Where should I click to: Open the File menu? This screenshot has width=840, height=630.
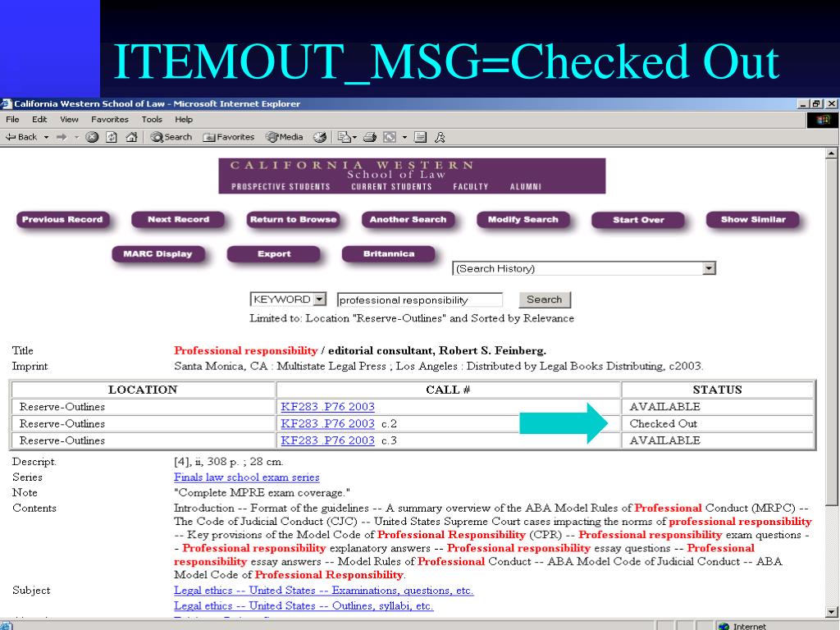12,120
